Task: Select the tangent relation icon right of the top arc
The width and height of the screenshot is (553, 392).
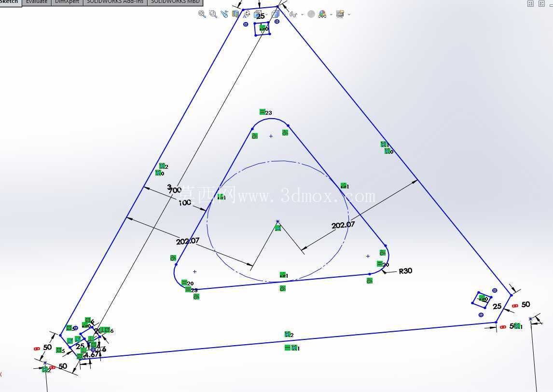Action: click(285, 133)
